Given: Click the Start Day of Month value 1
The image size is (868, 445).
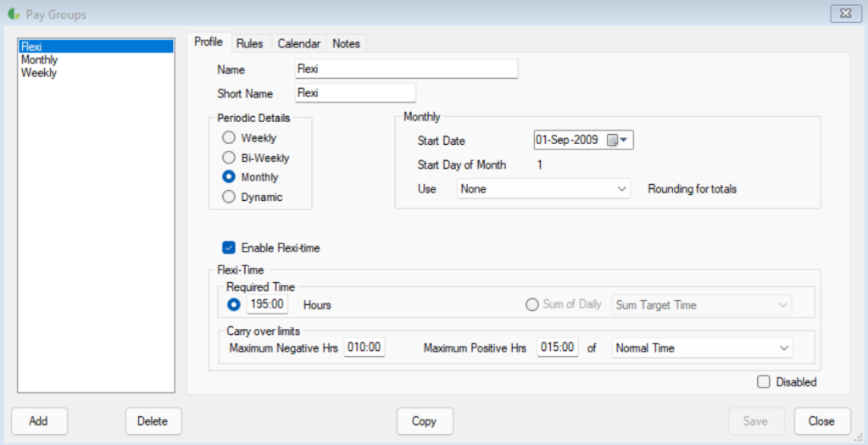Looking at the screenshot, I should tap(540, 165).
